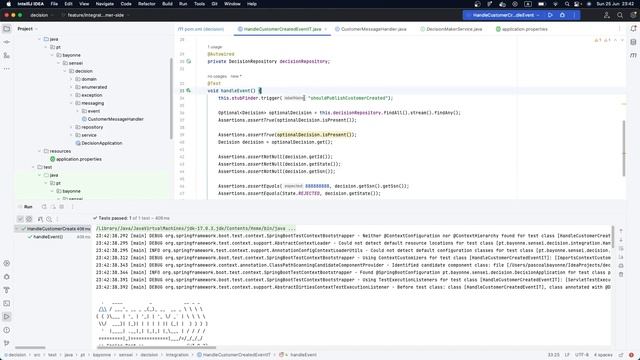Open Code With Me user icon
Screen dimensions: 640x360
[x=607, y=15]
